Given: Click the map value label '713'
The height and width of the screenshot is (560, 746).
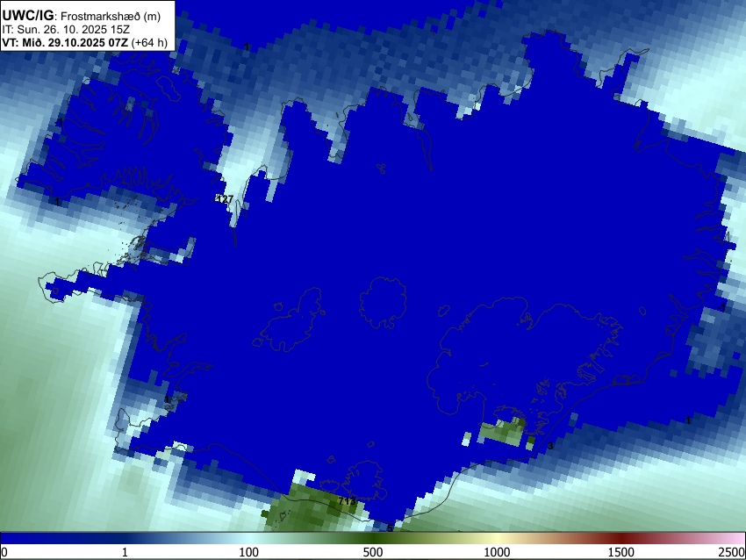Looking at the screenshot, I should (347, 501).
